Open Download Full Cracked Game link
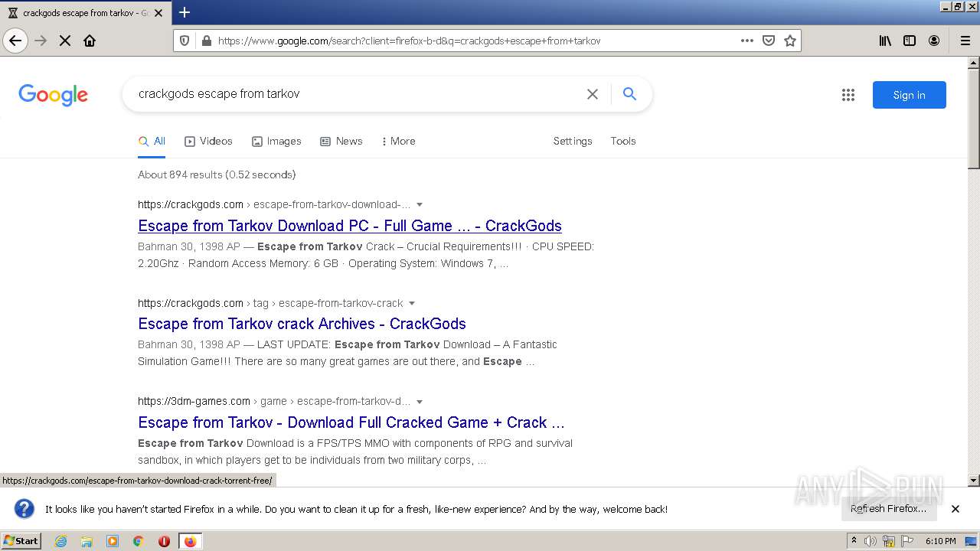Screen dimensions: 980x551 [x=351, y=422]
